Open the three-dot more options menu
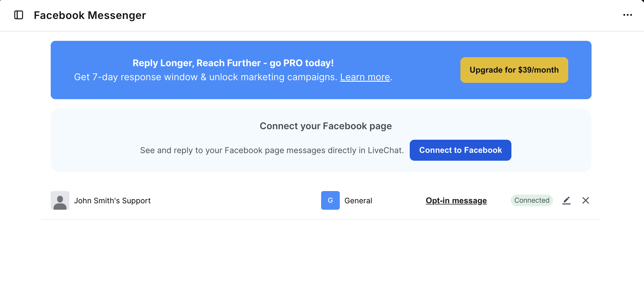Screen dimensions: 644x294 (x=627, y=15)
